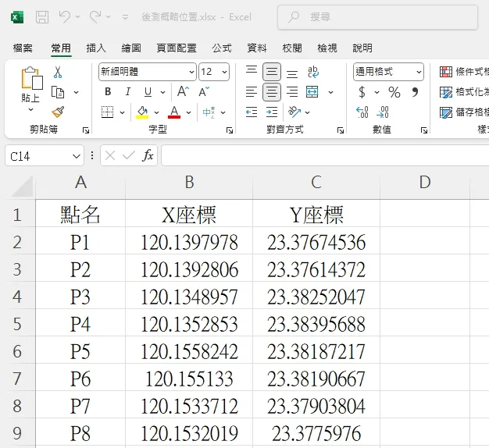Open the 剪貼簿 dialog launcher
The image size is (489, 448).
point(86,130)
